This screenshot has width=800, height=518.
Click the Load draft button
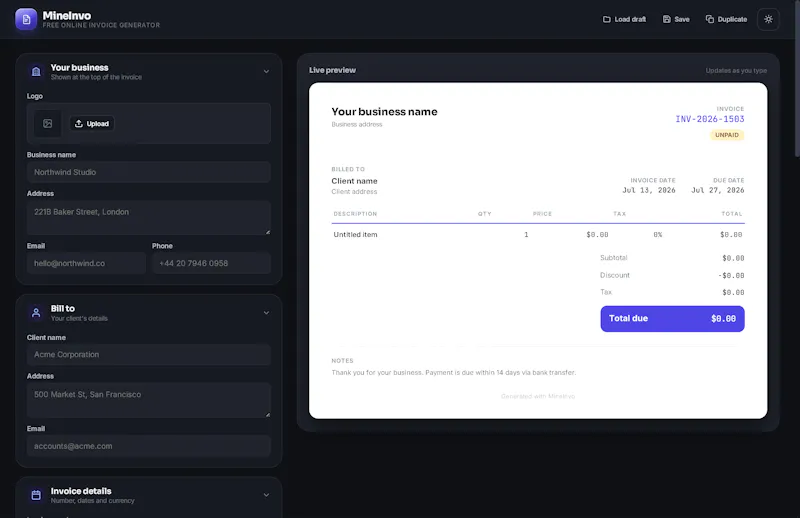tap(624, 19)
